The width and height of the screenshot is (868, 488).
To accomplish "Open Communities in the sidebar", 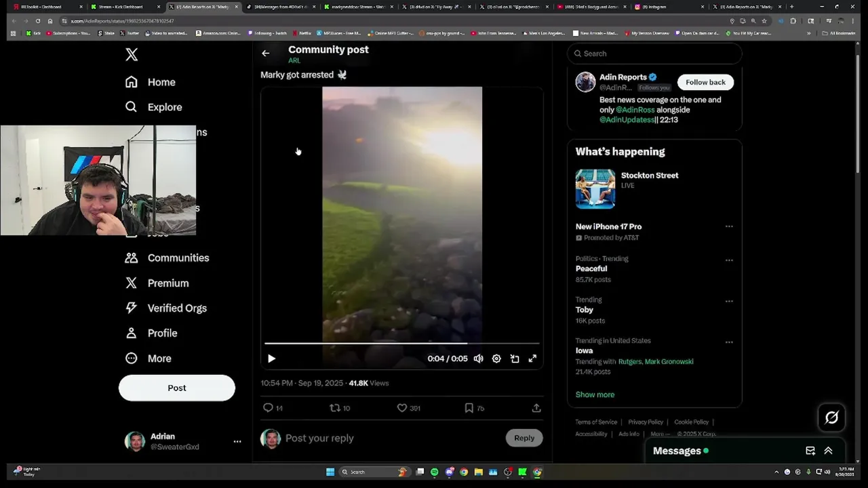I will point(167,258).
